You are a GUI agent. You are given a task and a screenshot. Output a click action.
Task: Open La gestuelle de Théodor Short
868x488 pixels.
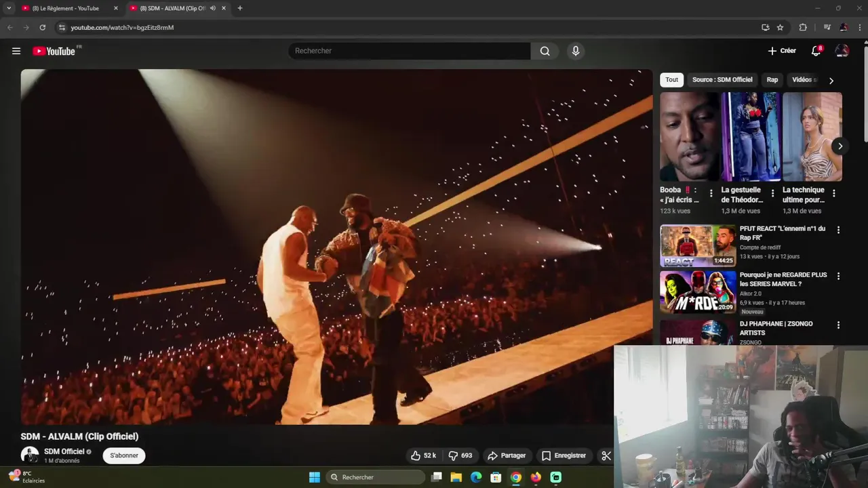[751, 137]
